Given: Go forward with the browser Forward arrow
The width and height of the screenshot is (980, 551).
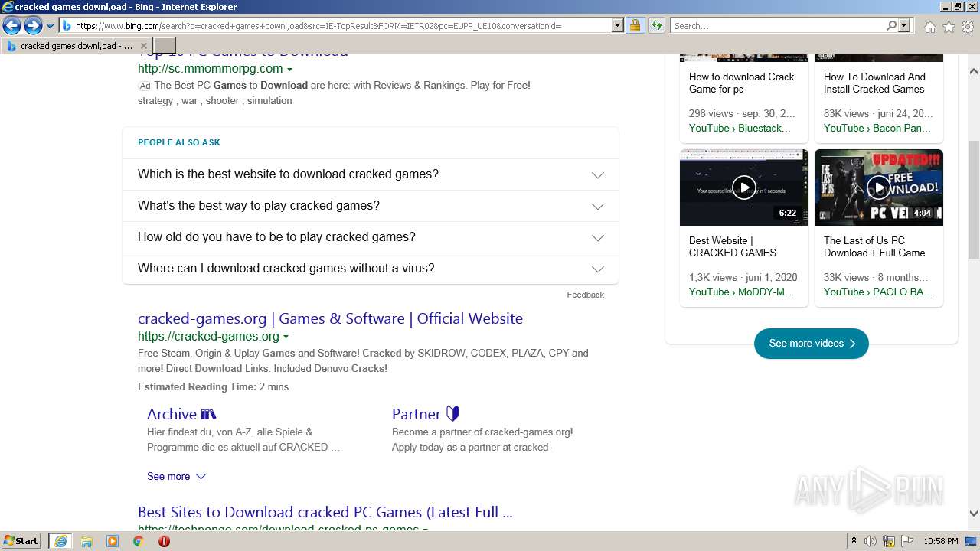Looking at the screenshot, I should point(33,26).
